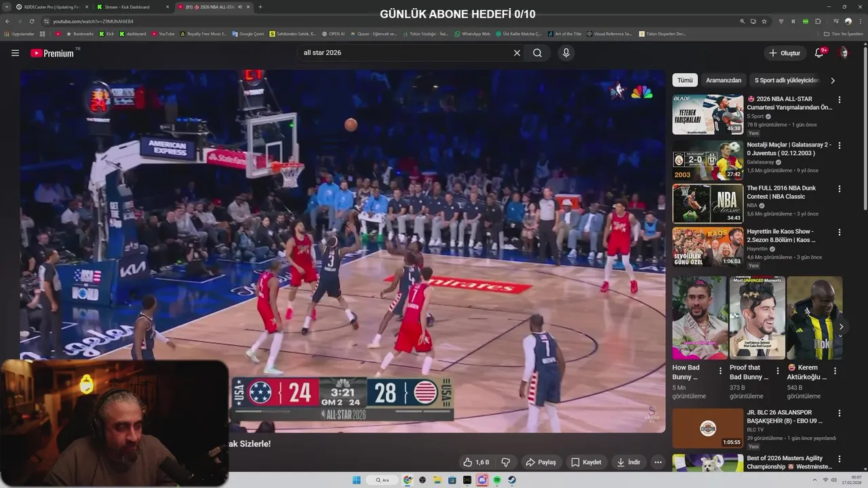This screenshot has width=868, height=488.
Task: Open Discord from the taskbar
Action: click(482, 480)
